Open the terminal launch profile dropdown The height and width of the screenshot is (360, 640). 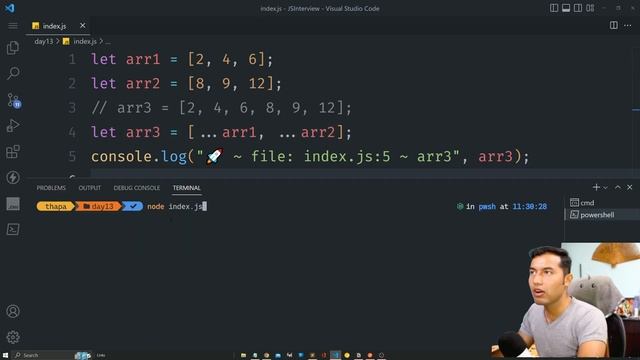tap(605, 187)
